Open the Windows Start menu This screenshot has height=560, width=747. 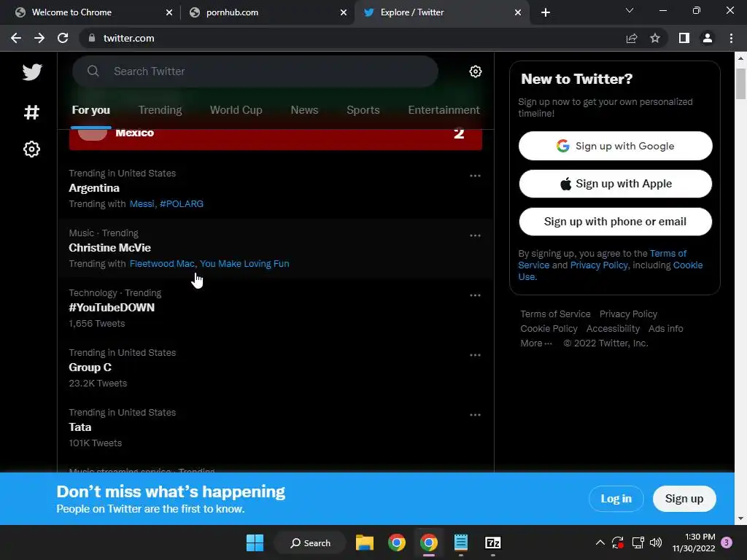click(x=255, y=542)
